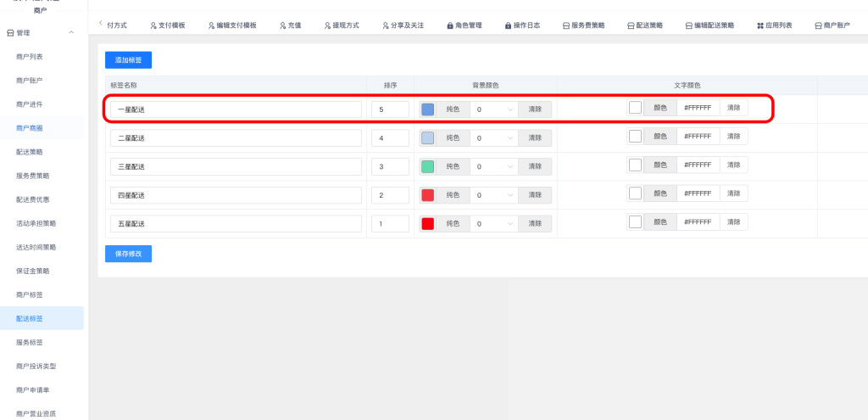Clear background color for 五星配送 row

[535, 224]
